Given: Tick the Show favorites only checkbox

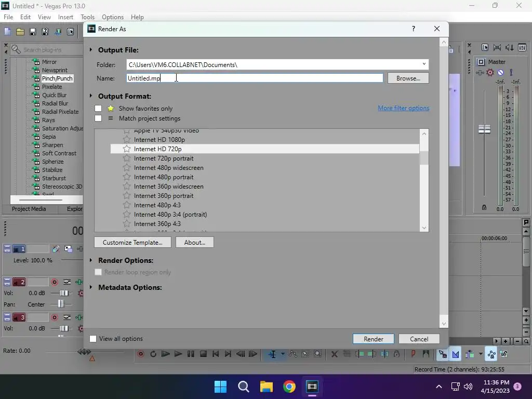Looking at the screenshot, I should coord(98,108).
